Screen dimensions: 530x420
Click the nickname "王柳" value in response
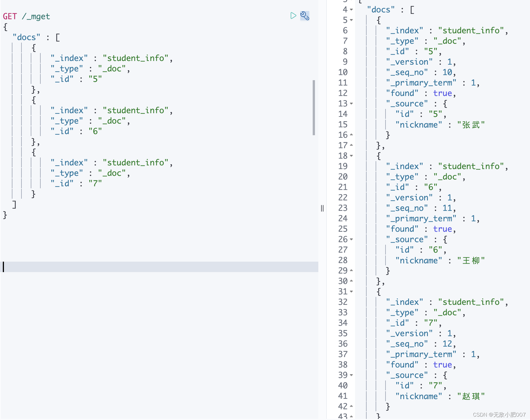471,261
